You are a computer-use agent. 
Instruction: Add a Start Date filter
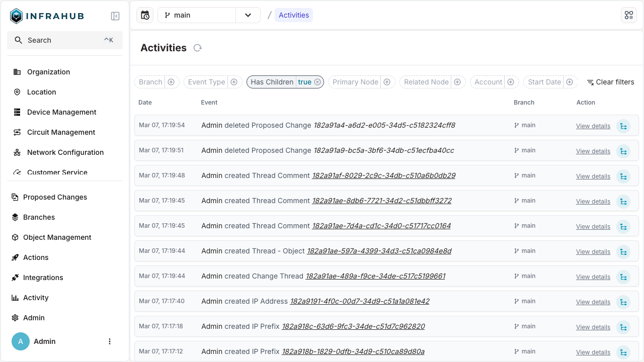(x=570, y=82)
